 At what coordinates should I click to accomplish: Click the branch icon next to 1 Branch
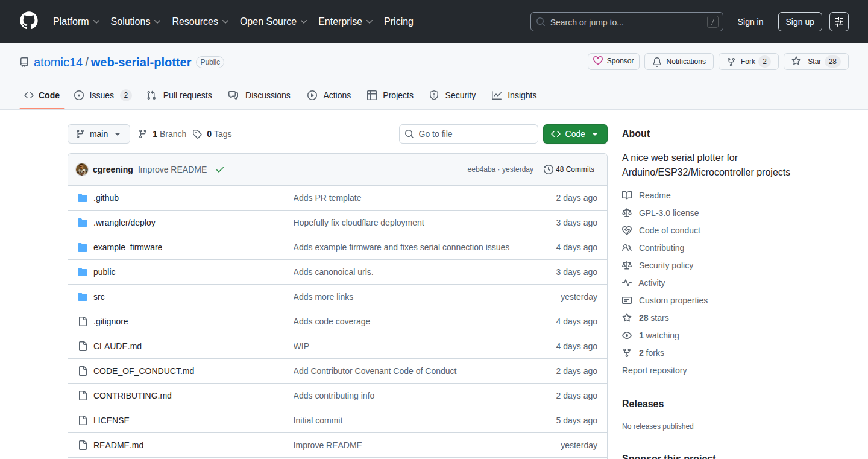tap(143, 134)
